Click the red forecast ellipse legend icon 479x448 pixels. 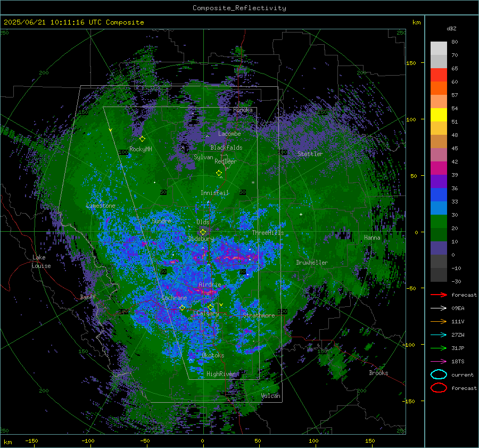point(439,388)
